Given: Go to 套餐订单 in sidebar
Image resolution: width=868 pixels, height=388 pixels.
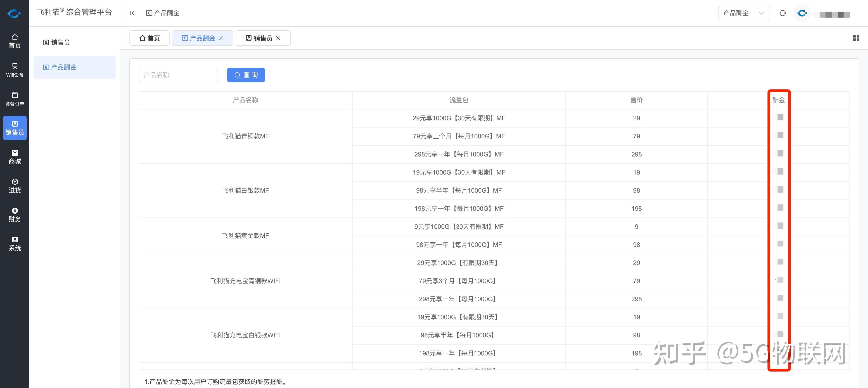Looking at the screenshot, I should (14, 99).
